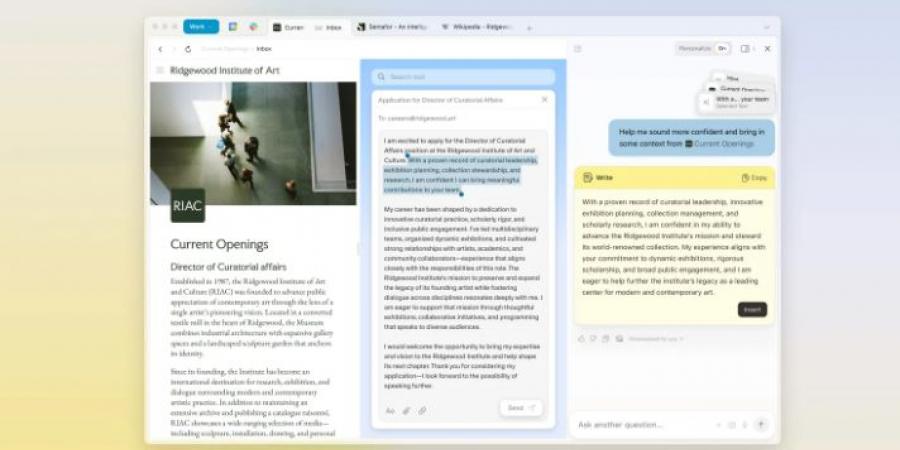Give the response a thumbs down

[593, 339]
